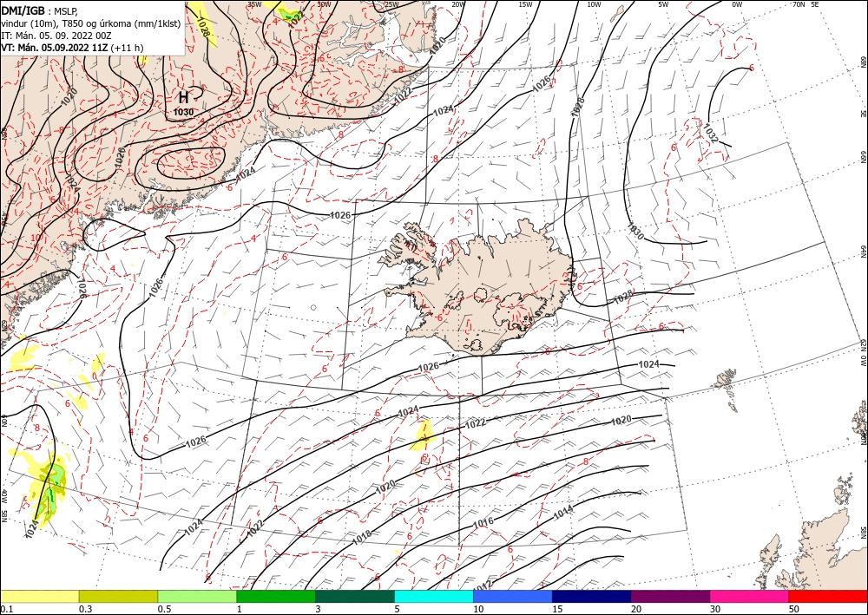The height and width of the screenshot is (615, 868).
Task: Click the '0W' longitude label at the top
Action: pos(737,4)
